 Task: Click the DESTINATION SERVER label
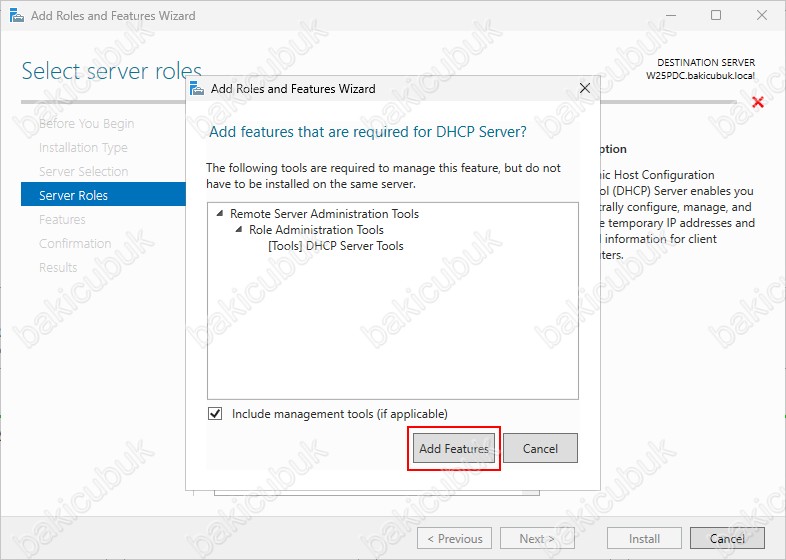pos(706,63)
